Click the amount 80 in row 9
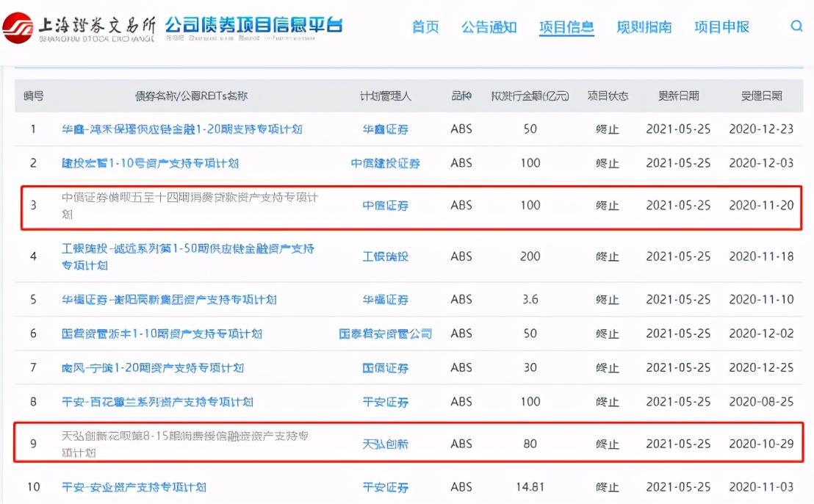814x504 pixels. (x=530, y=444)
